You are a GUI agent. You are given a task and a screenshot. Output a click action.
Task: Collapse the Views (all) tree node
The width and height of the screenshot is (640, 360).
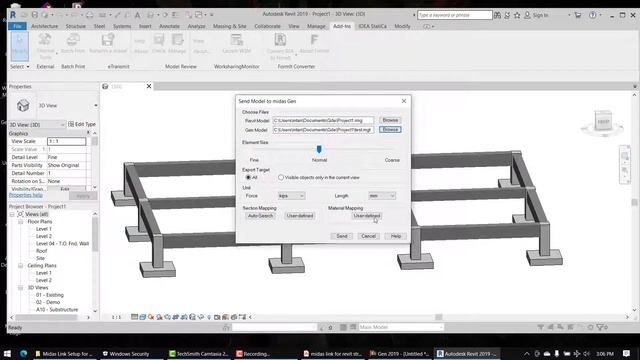click(12, 214)
